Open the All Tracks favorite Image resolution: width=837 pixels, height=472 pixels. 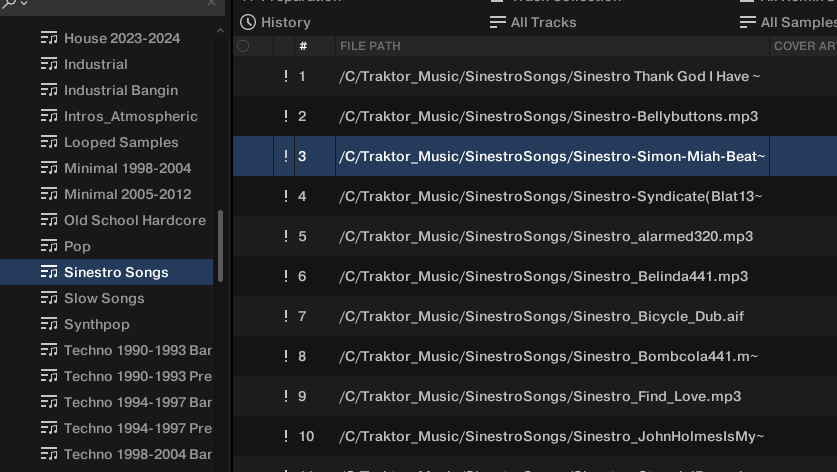[x=533, y=22]
